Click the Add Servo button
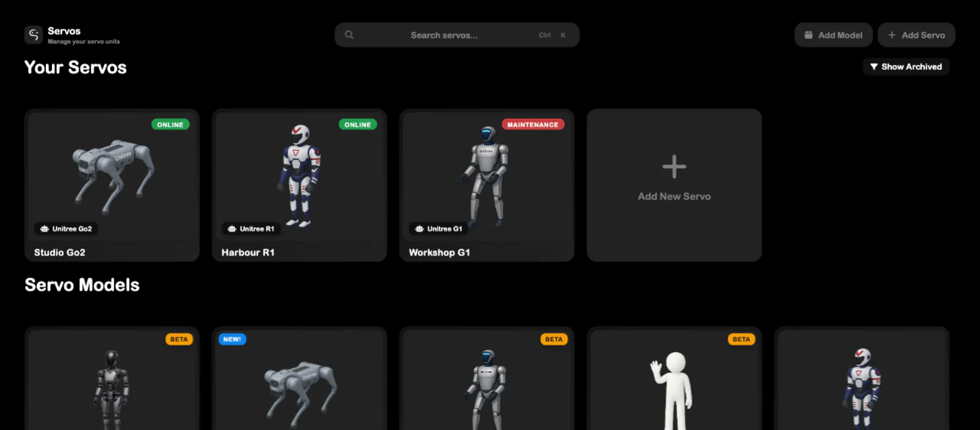The height and width of the screenshot is (430, 980). click(x=916, y=35)
